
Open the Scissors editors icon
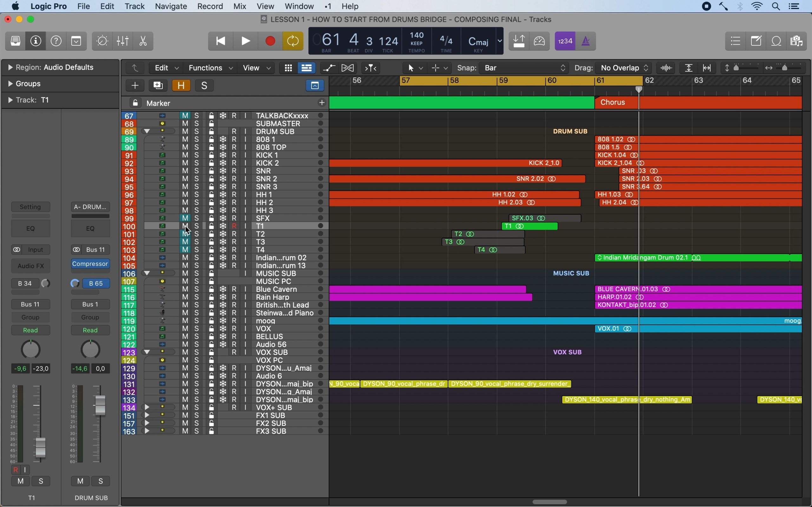point(143,41)
